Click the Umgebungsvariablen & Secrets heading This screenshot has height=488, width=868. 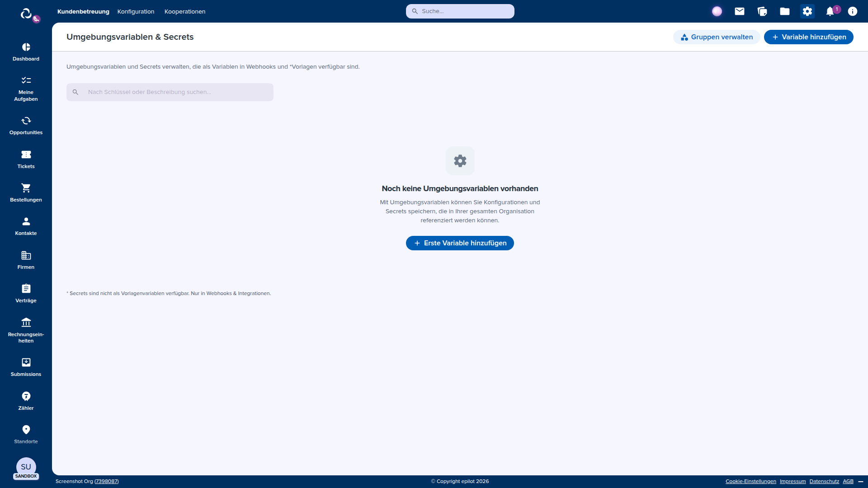click(x=130, y=37)
